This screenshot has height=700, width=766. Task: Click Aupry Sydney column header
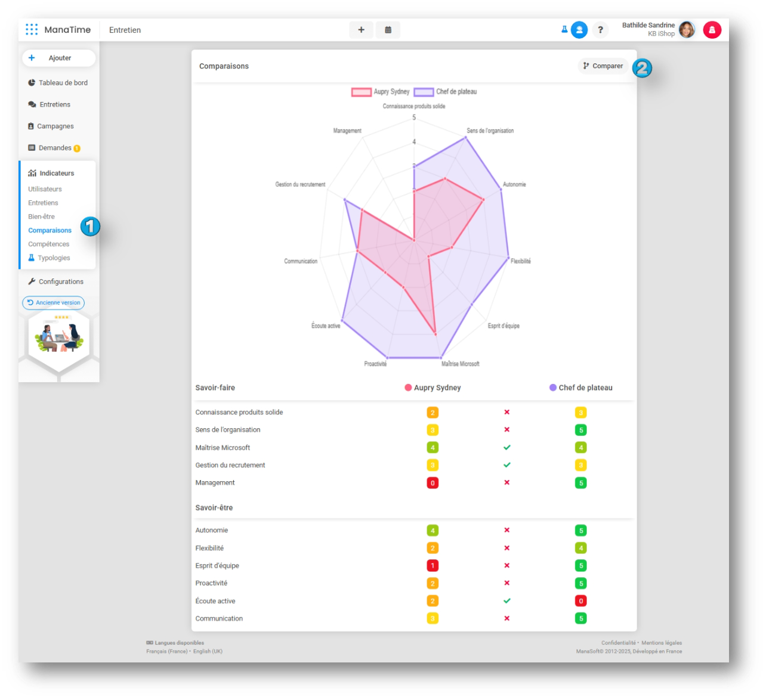[433, 388]
